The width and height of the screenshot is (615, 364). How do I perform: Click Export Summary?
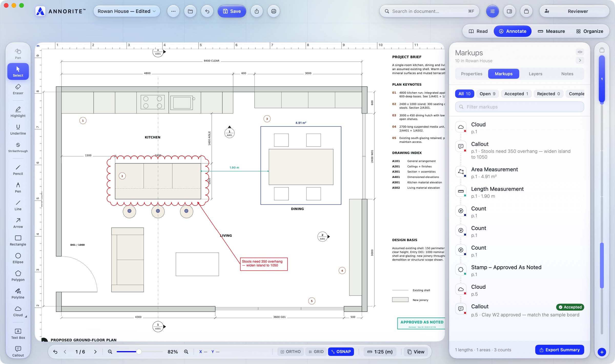559,350
